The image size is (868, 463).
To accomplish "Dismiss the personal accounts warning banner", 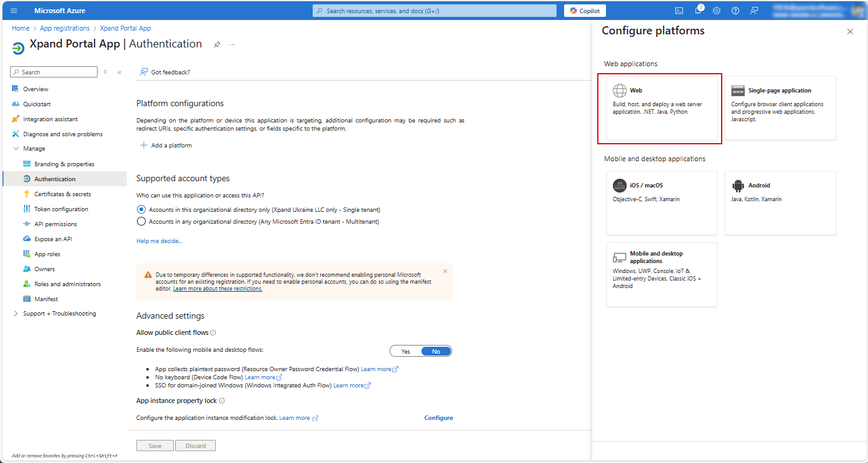I will [x=445, y=271].
